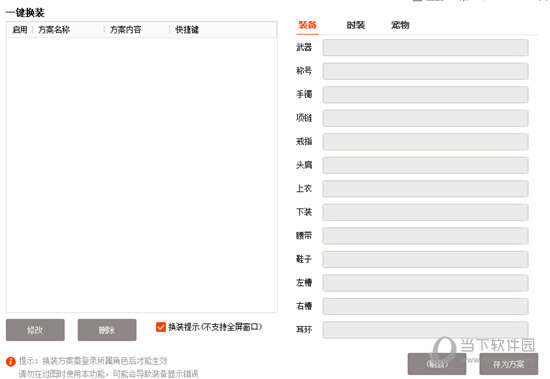Click the gray button left of 存为方案

click(437, 364)
